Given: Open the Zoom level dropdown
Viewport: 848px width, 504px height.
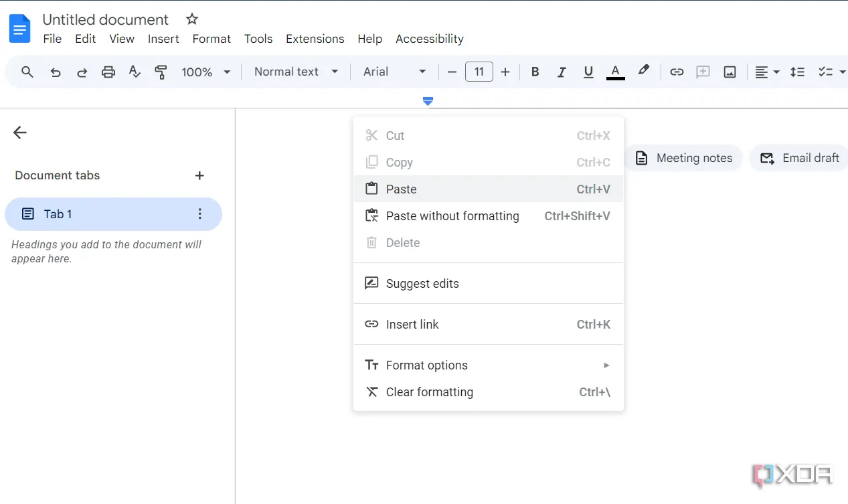Looking at the screenshot, I should tap(205, 72).
